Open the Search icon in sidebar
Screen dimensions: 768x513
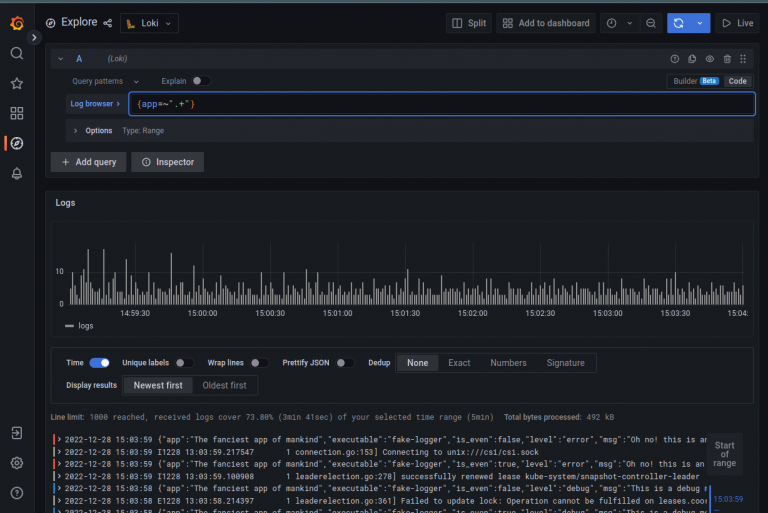(x=16, y=53)
